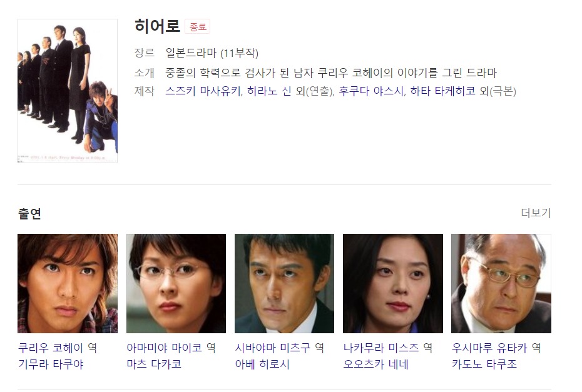This screenshot has width=582, height=392.
Task: Open writer 하타 타케히코 link
Action: [x=442, y=91]
